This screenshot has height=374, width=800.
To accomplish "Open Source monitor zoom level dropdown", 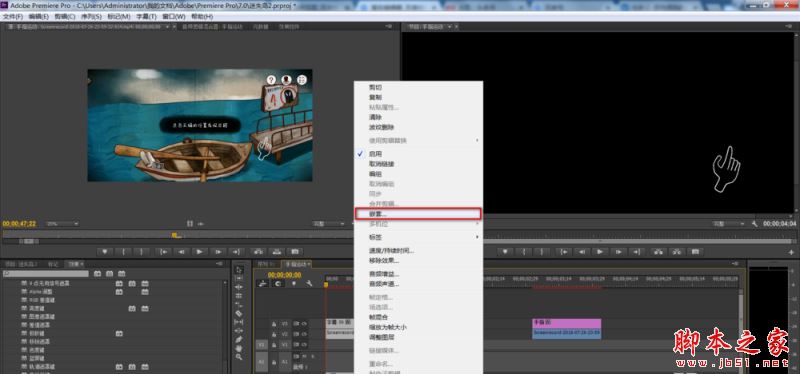I will coord(62,223).
